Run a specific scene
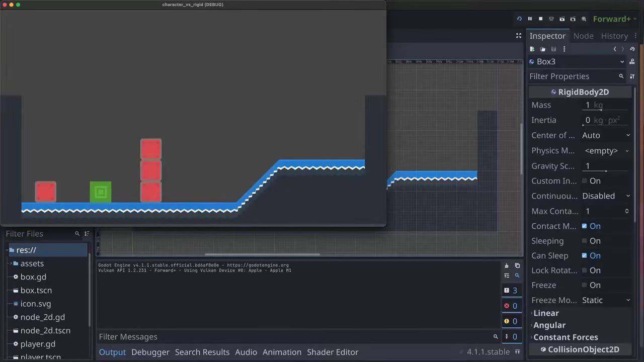The width and height of the screenshot is (644, 362). (x=573, y=19)
